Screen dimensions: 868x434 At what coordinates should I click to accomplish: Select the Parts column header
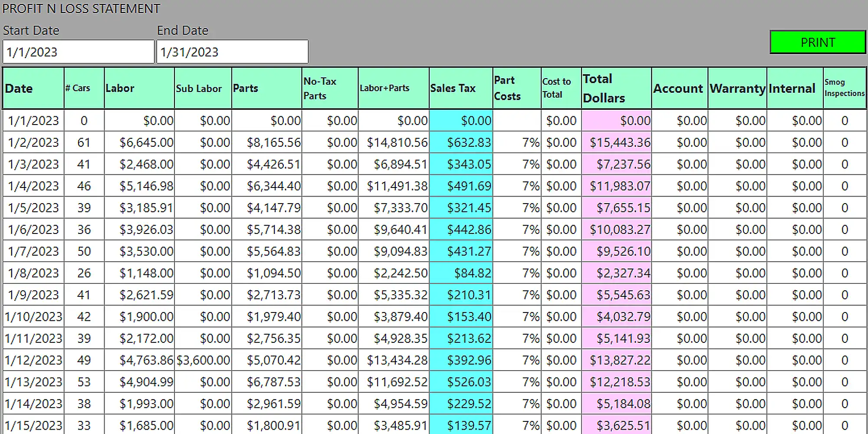(x=267, y=88)
